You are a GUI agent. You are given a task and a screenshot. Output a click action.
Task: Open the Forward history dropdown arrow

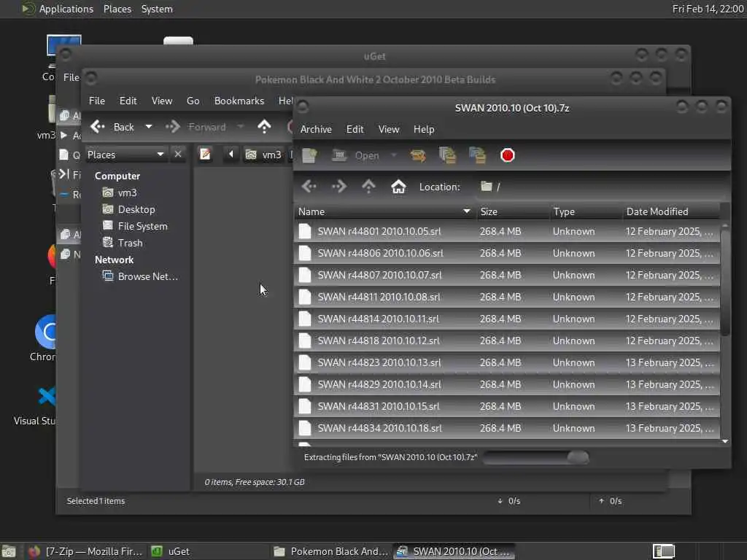pos(241,127)
